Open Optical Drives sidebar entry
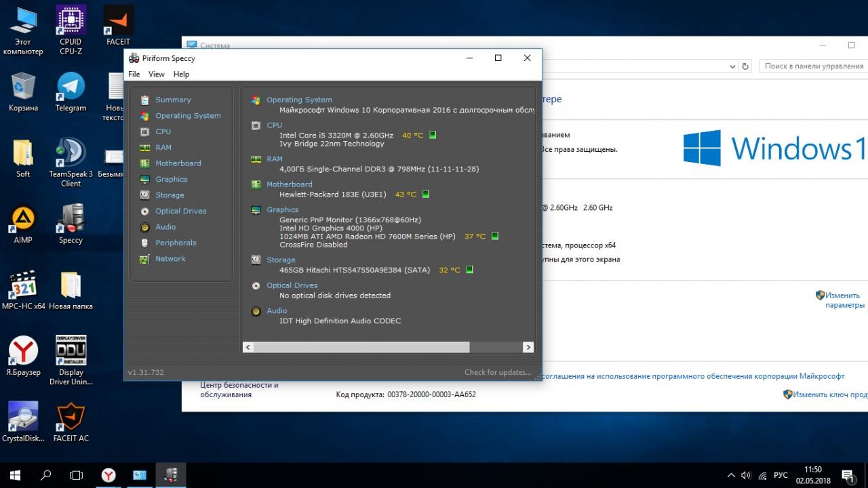The width and height of the screenshot is (868, 488). pyautogui.click(x=180, y=211)
